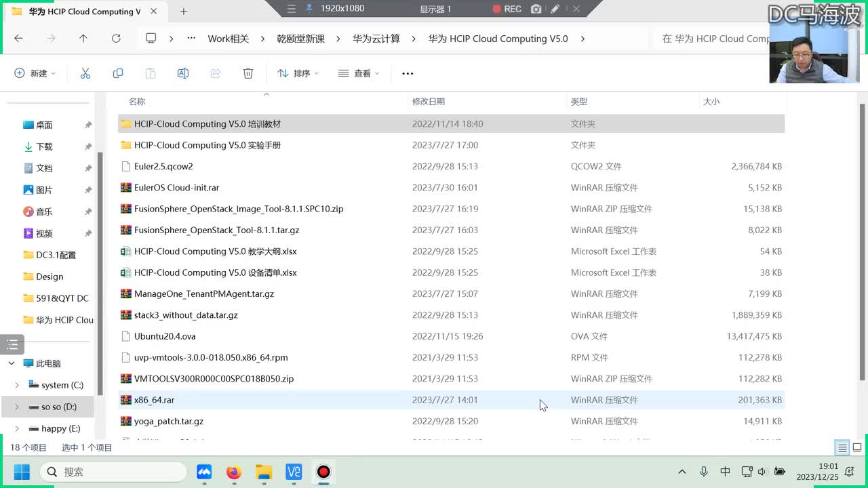Click Work相关 in the address breadcrumb

pyautogui.click(x=229, y=39)
